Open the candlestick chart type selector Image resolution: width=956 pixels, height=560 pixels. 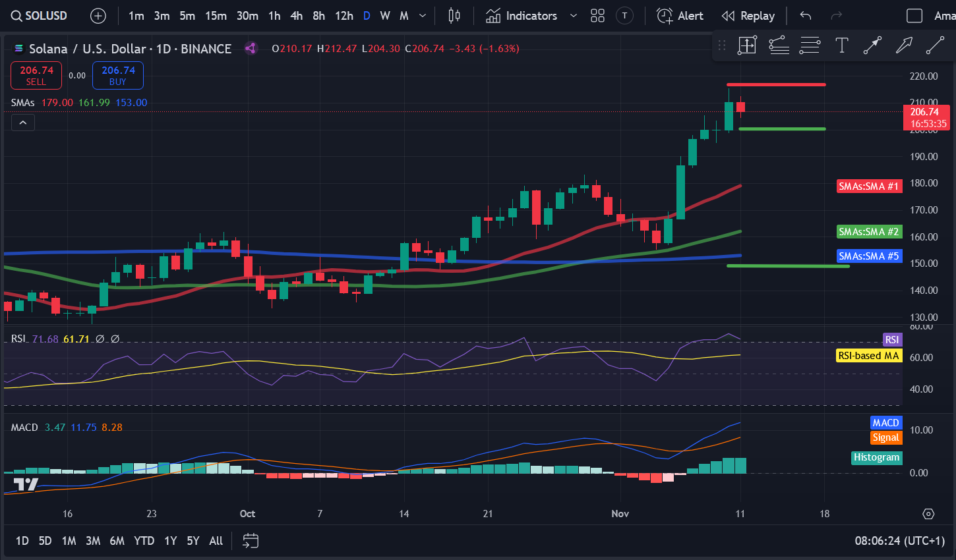tap(454, 16)
